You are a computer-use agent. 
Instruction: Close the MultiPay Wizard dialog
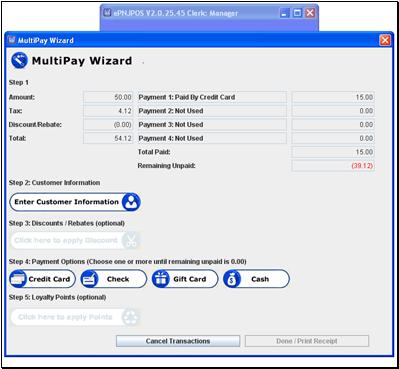(385, 40)
